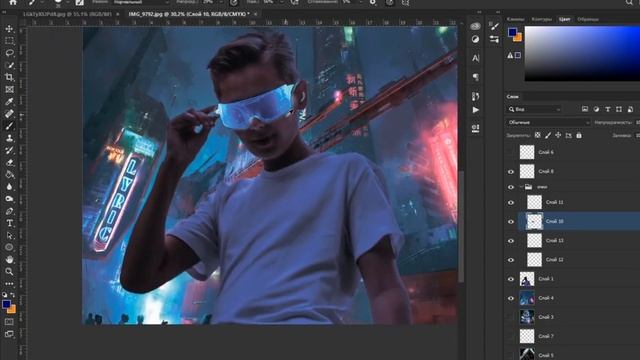Open the layer filter type dropdown Вид

(x=534, y=109)
